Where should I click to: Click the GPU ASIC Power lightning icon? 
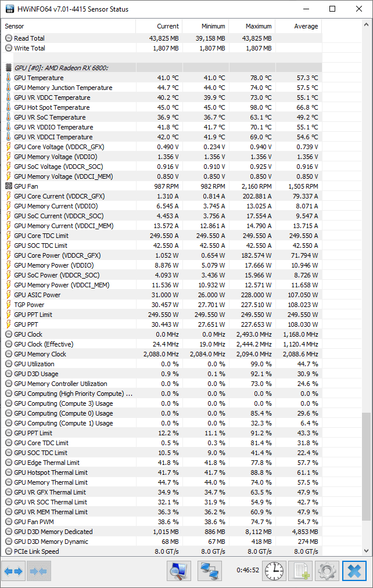coord(9,295)
